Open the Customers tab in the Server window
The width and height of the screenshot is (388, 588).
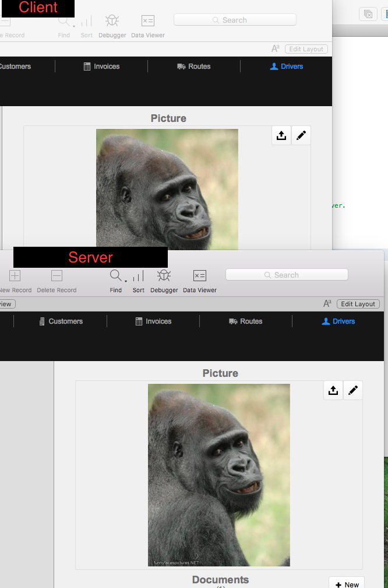[61, 321]
